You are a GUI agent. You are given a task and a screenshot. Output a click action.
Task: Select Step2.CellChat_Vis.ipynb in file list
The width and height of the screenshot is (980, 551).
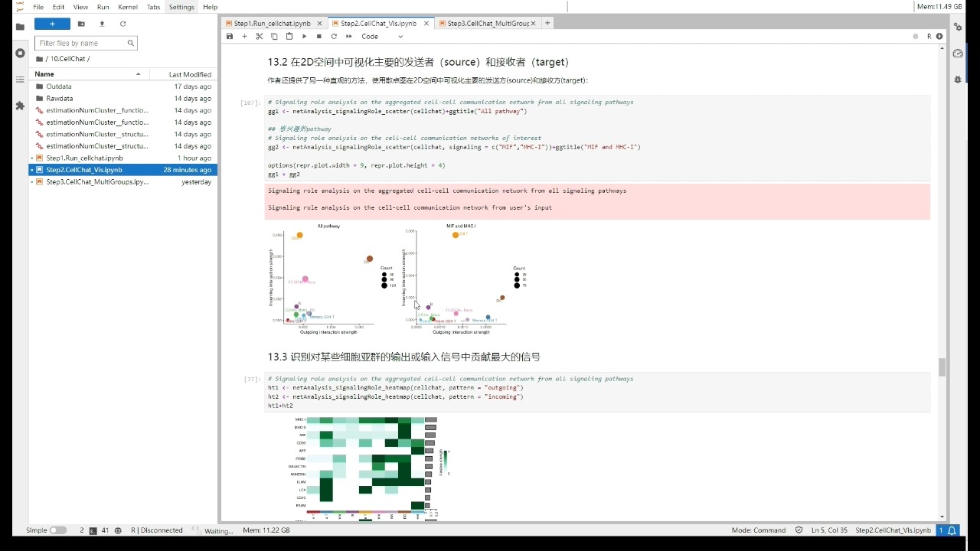pos(123,170)
